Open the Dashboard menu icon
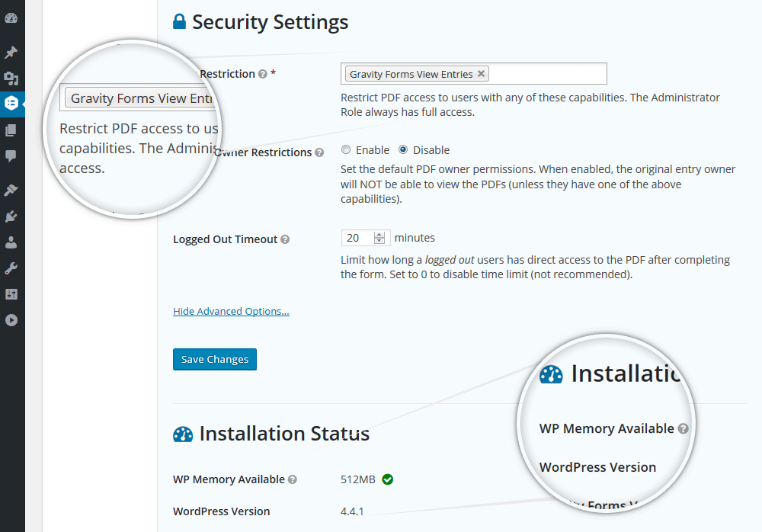 (x=11, y=18)
